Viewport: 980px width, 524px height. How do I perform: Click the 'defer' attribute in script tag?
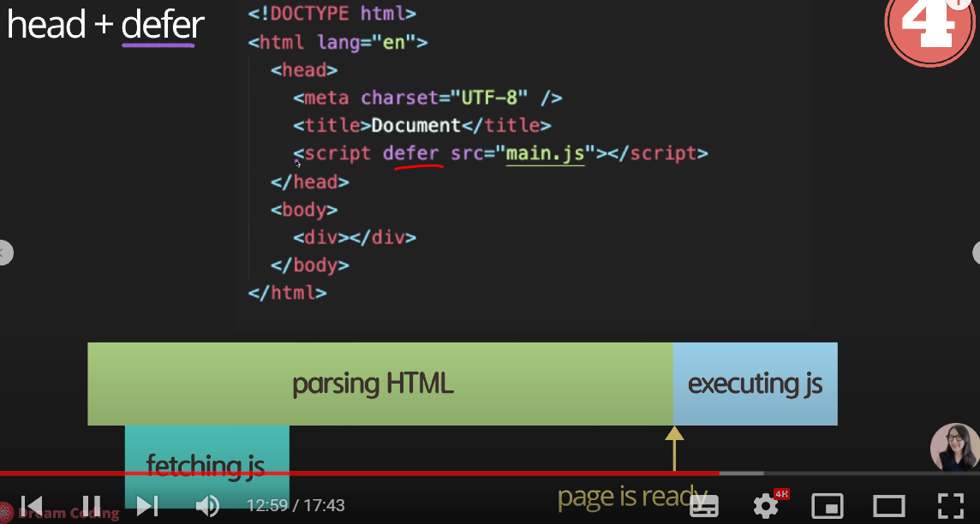tap(410, 153)
